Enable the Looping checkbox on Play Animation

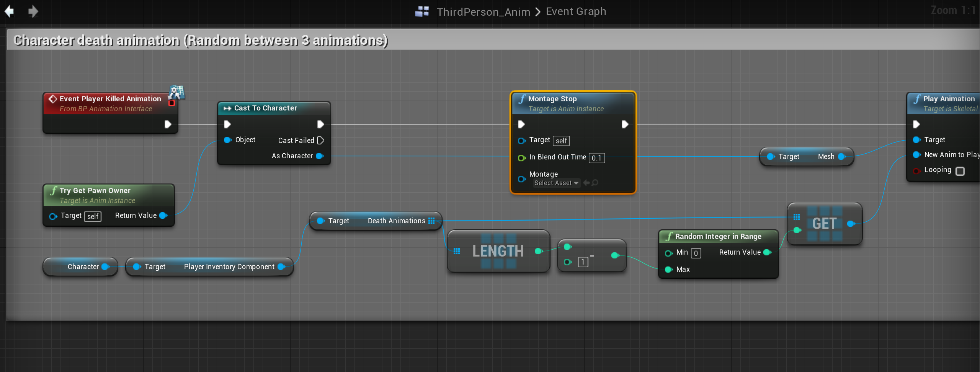click(x=960, y=171)
